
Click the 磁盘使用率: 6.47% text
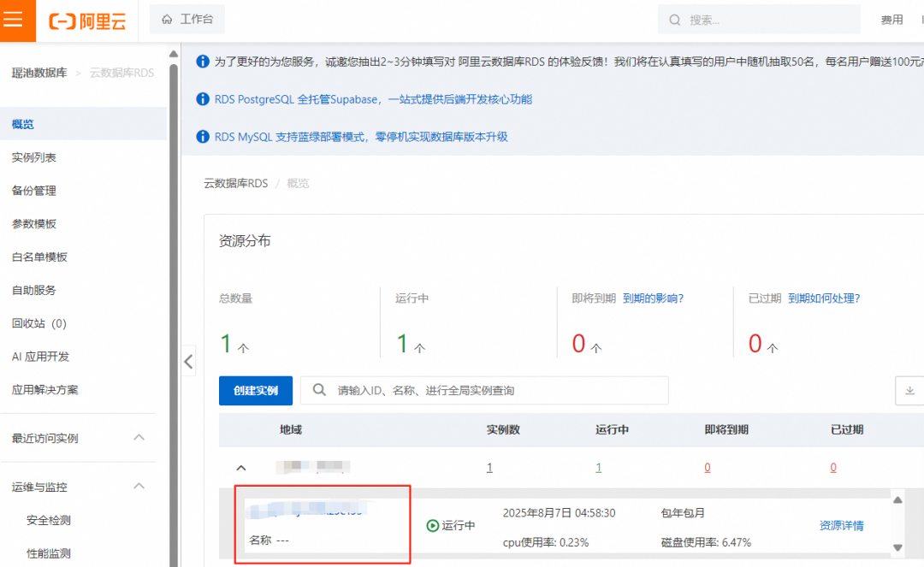click(x=706, y=542)
